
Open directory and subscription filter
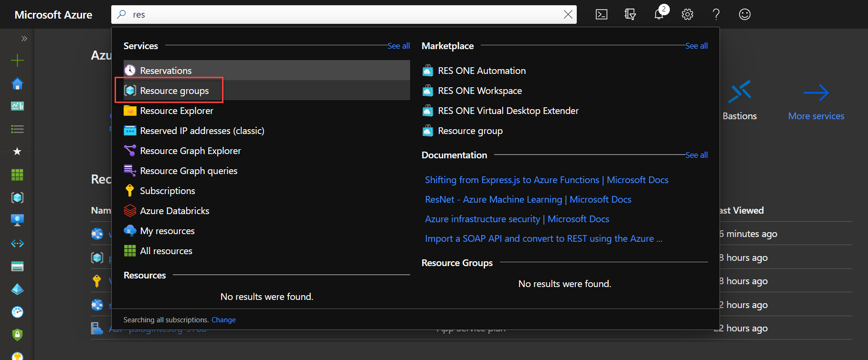click(630, 14)
